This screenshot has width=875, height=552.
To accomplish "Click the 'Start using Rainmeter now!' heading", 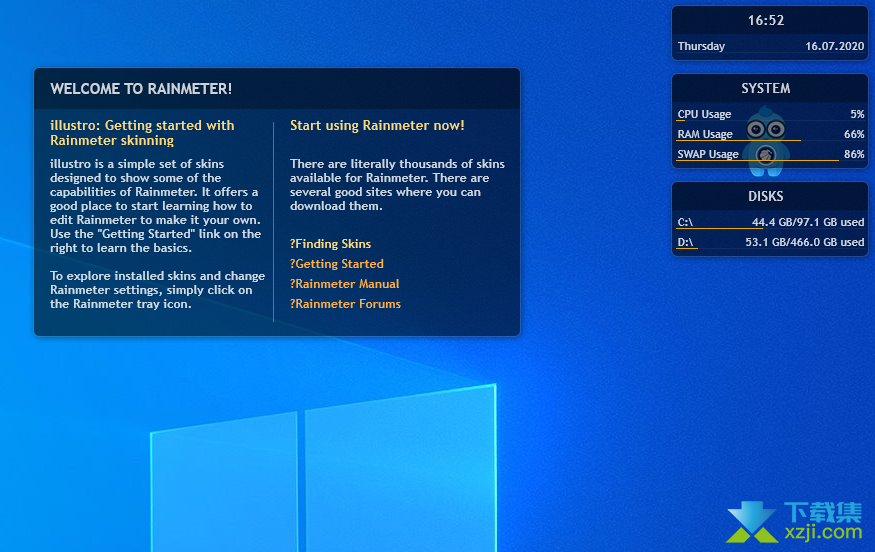I will point(377,126).
